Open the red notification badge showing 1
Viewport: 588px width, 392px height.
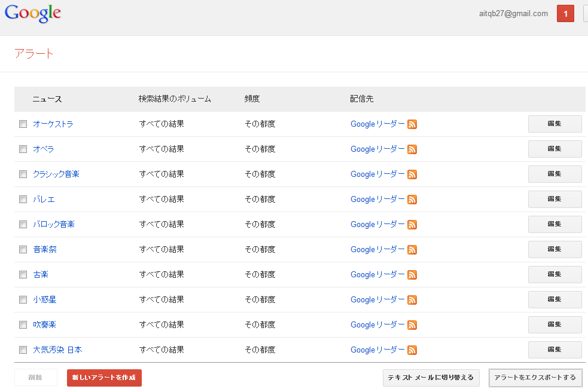click(565, 14)
